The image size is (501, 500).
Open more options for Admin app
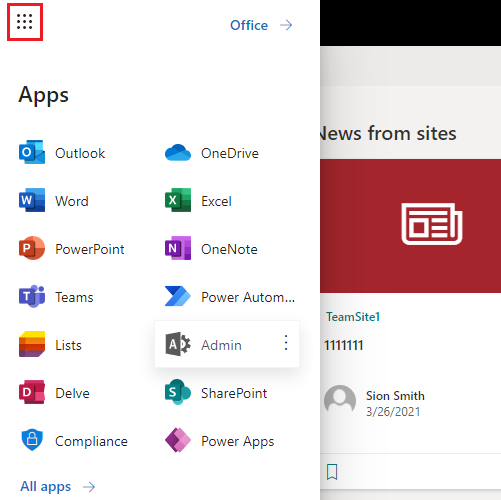click(286, 343)
